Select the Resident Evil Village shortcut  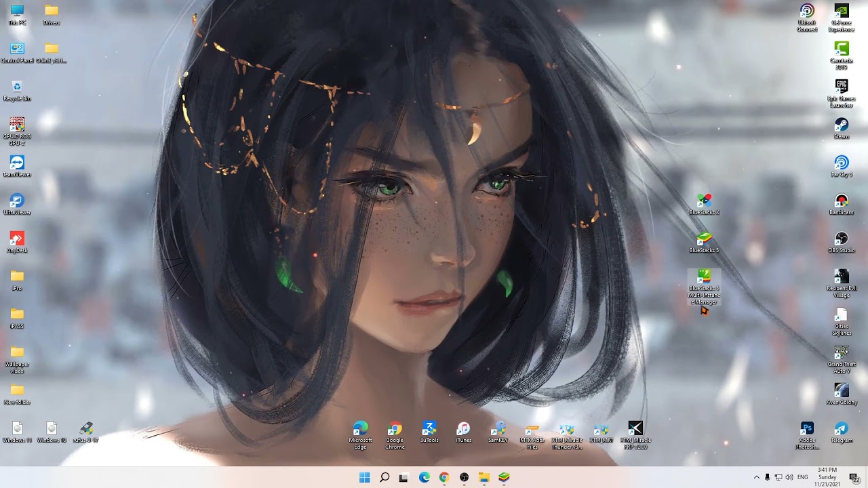[842, 283]
